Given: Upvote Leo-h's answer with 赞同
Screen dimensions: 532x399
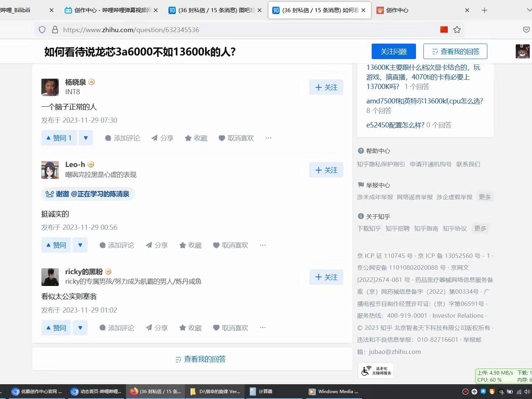Looking at the screenshot, I should point(56,245).
